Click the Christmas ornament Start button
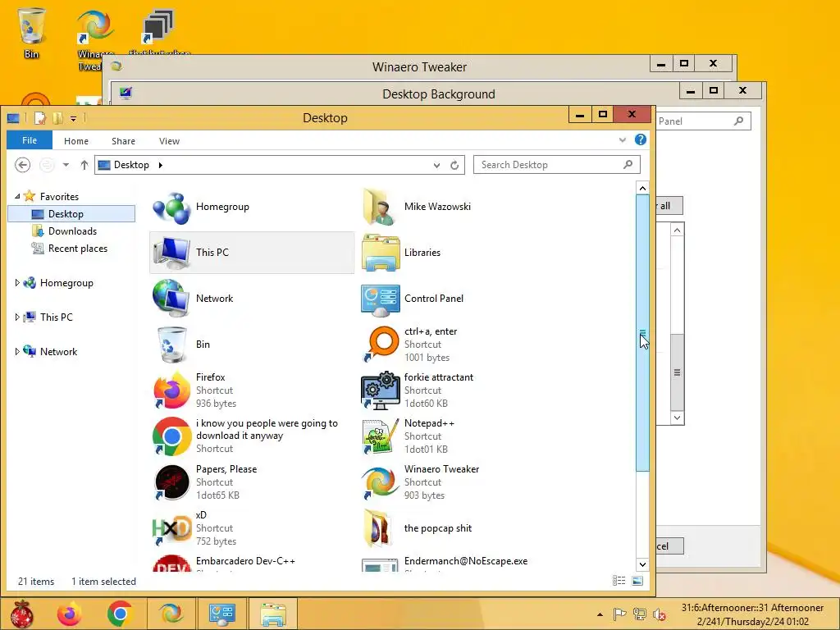840x630 pixels. (22, 614)
